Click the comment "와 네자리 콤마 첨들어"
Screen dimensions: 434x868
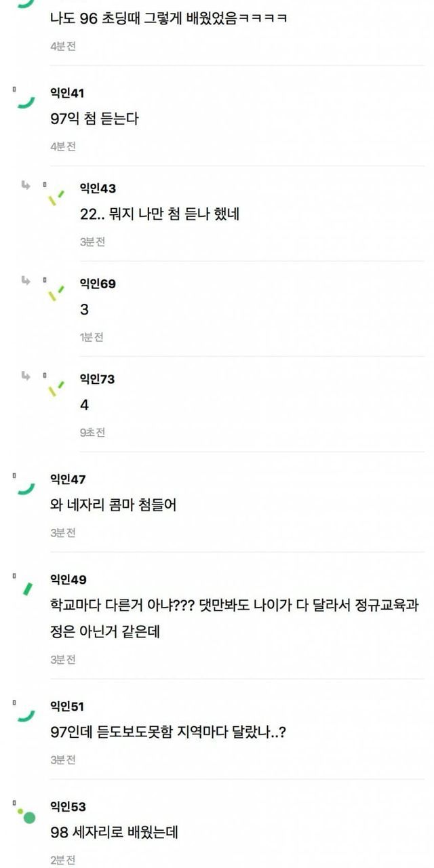click(x=113, y=505)
